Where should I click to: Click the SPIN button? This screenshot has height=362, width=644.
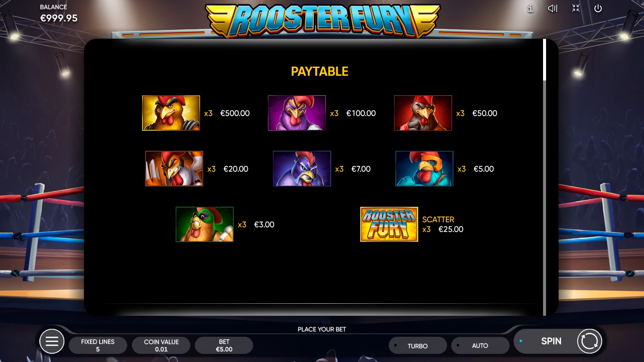[x=551, y=341]
